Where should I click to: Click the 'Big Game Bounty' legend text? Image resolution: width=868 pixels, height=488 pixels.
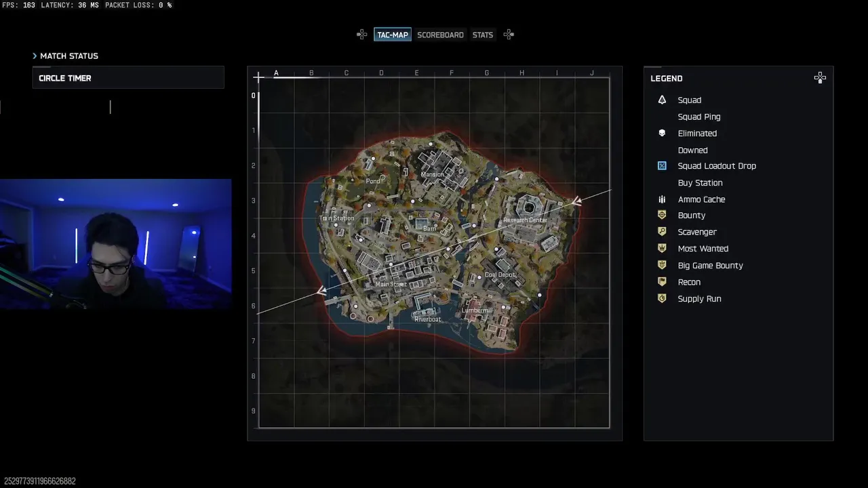coord(710,266)
